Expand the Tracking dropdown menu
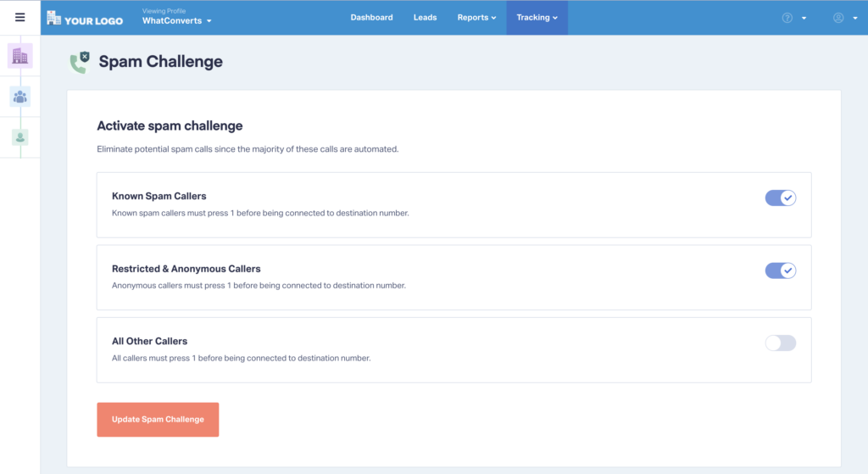Screen dimensions: 868x474 [x=537, y=18]
